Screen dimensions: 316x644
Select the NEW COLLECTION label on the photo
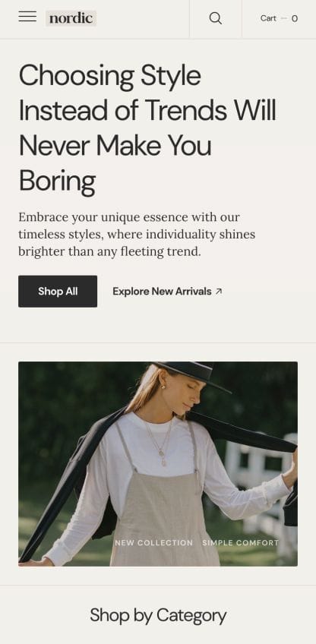(153, 542)
